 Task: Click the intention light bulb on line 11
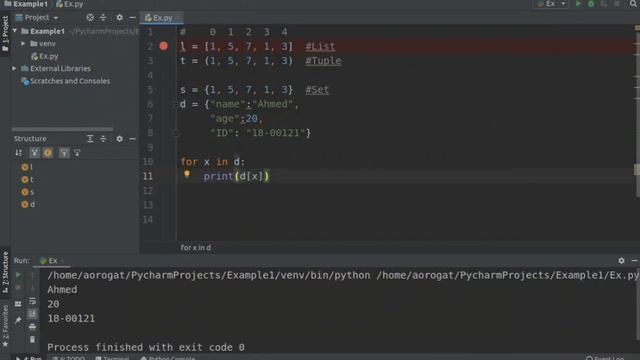pyautogui.click(x=187, y=174)
